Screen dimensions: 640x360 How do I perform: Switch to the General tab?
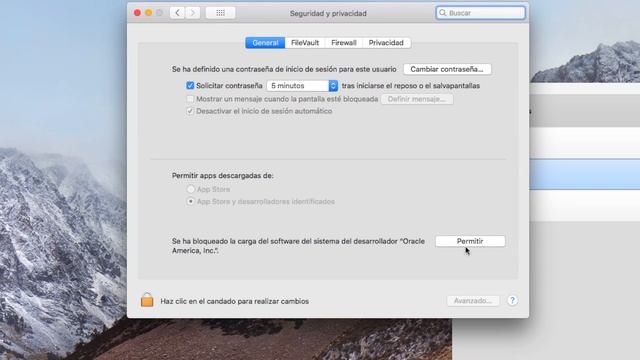(265, 43)
